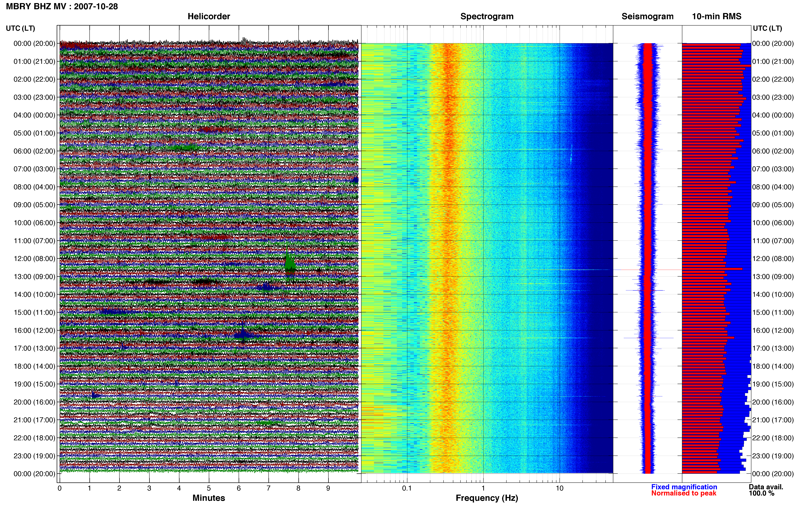Click the minutes tick label '0'

(x=59, y=488)
